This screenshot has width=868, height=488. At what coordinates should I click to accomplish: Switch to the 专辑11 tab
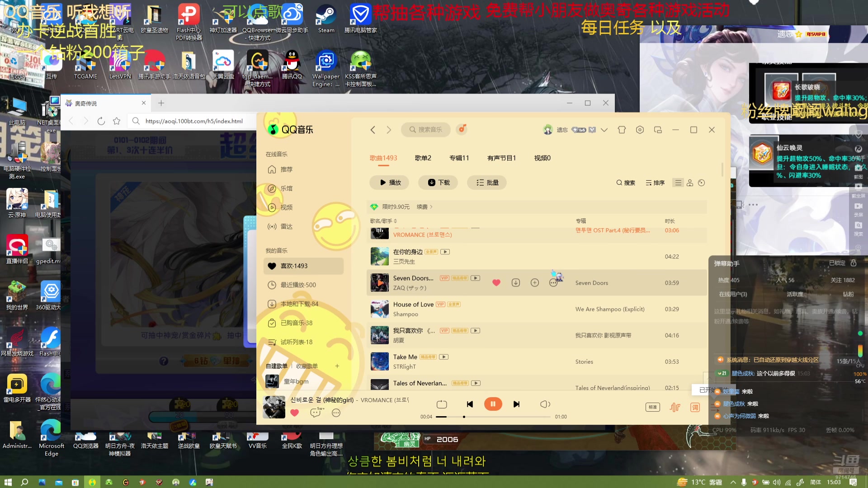(x=459, y=158)
